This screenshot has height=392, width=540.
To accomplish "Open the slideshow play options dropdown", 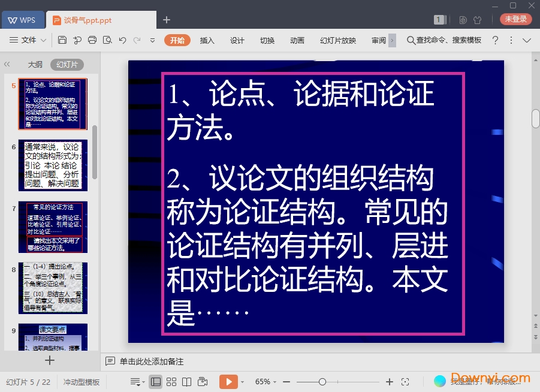I will click(242, 381).
